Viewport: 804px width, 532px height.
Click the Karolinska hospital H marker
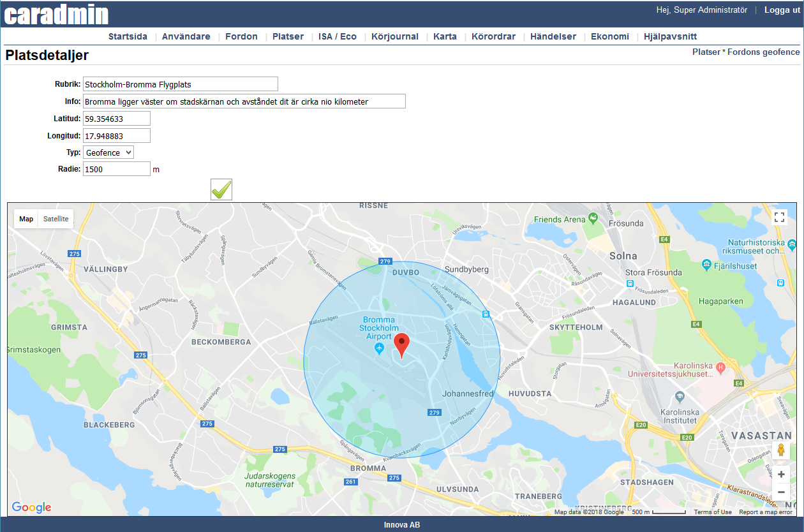721,367
